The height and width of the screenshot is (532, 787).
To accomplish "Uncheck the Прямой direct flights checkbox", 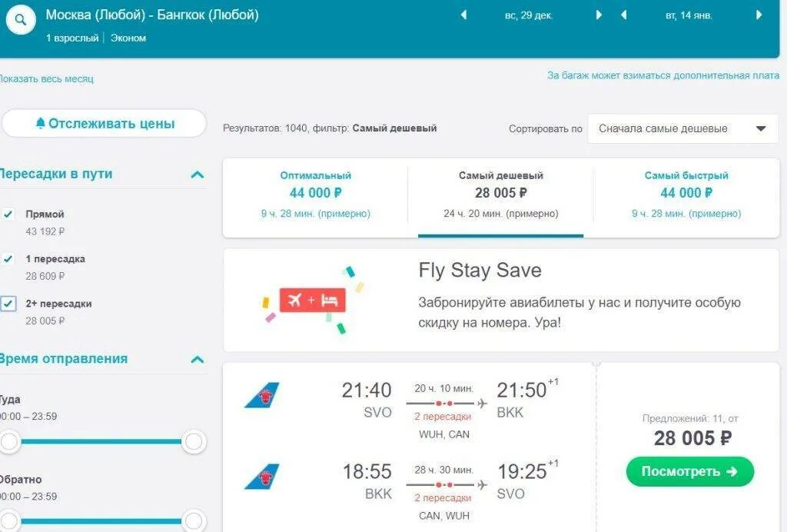I will coord(8,214).
